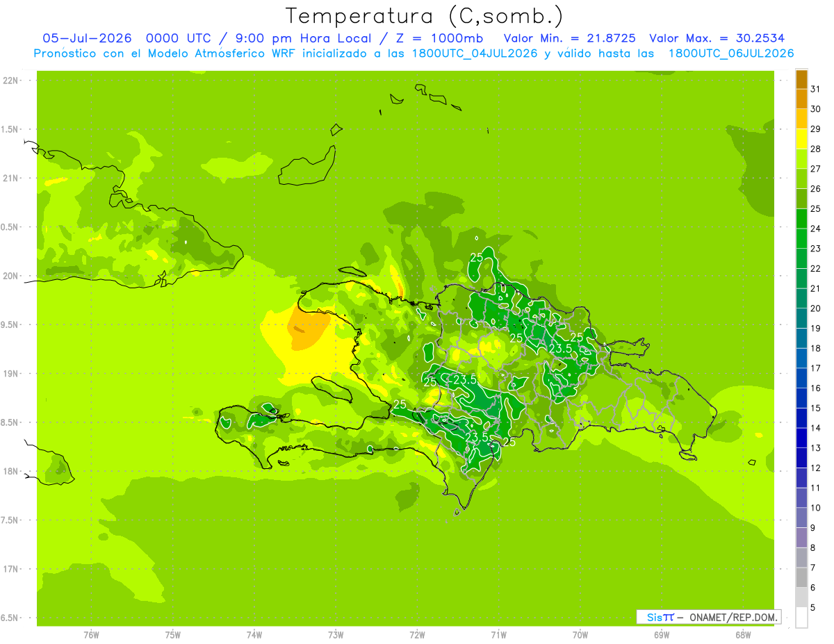The image size is (834, 644).
Task: Click the 17N latitude label
Action: point(10,569)
